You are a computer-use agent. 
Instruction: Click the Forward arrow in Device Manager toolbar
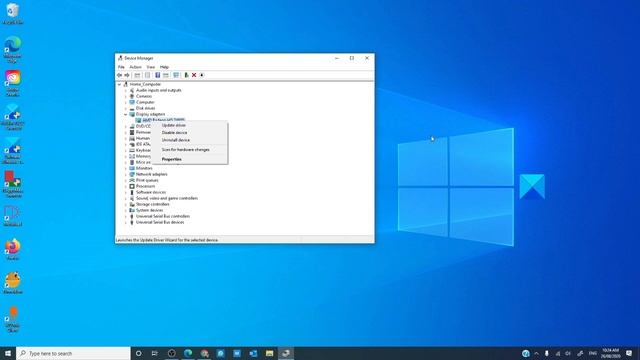127,75
